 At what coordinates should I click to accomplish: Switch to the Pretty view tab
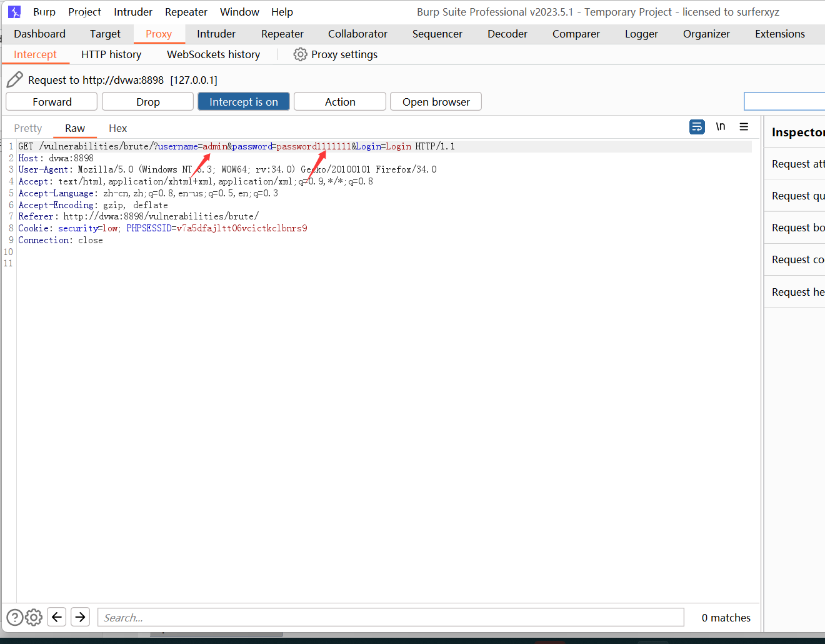[x=27, y=128]
